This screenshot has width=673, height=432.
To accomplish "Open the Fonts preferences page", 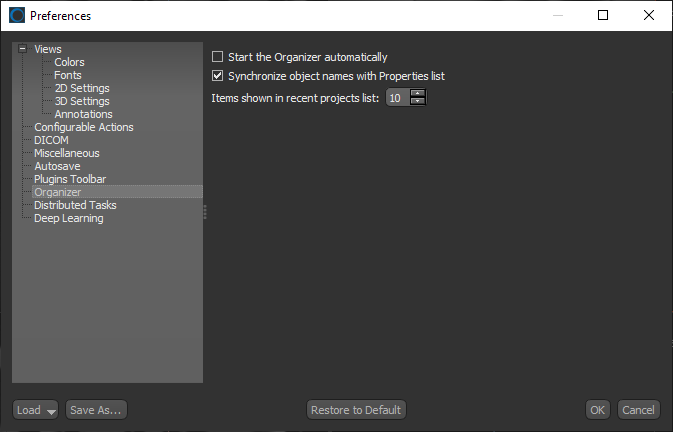I will pos(68,75).
